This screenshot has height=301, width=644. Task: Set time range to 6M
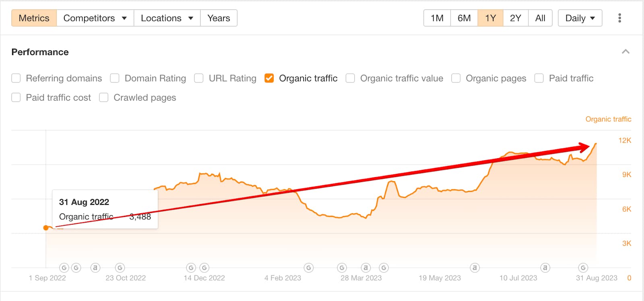(x=464, y=18)
